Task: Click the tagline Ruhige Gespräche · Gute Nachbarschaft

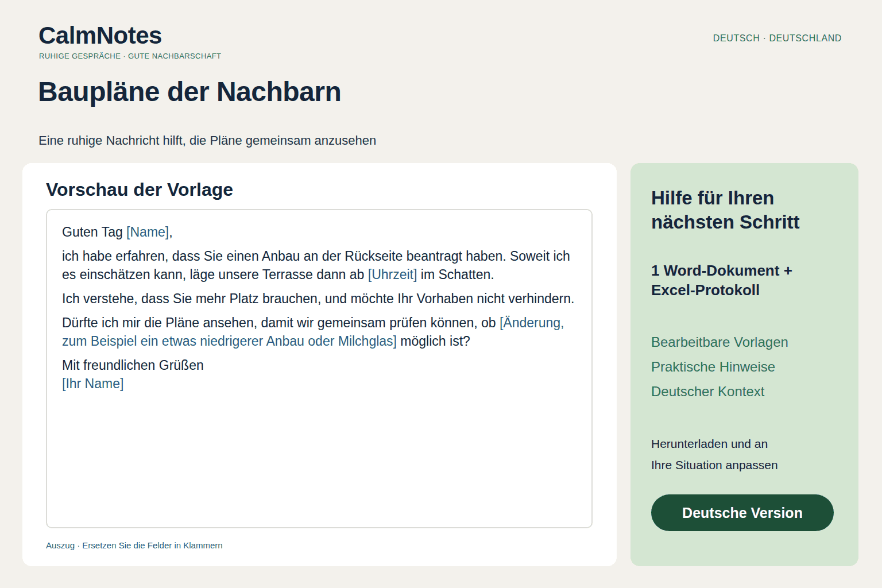Action: [130, 56]
